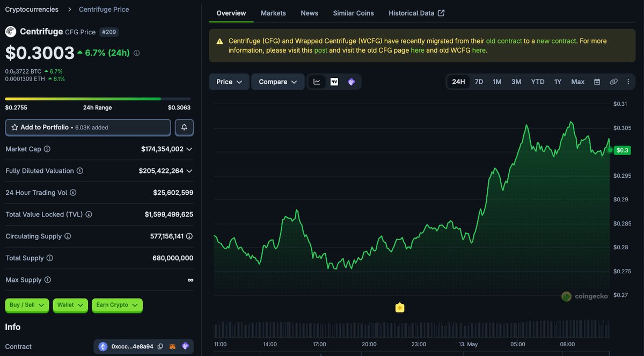644x356 pixels.
Task: Open the calendar date range picker
Action: (x=597, y=82)
